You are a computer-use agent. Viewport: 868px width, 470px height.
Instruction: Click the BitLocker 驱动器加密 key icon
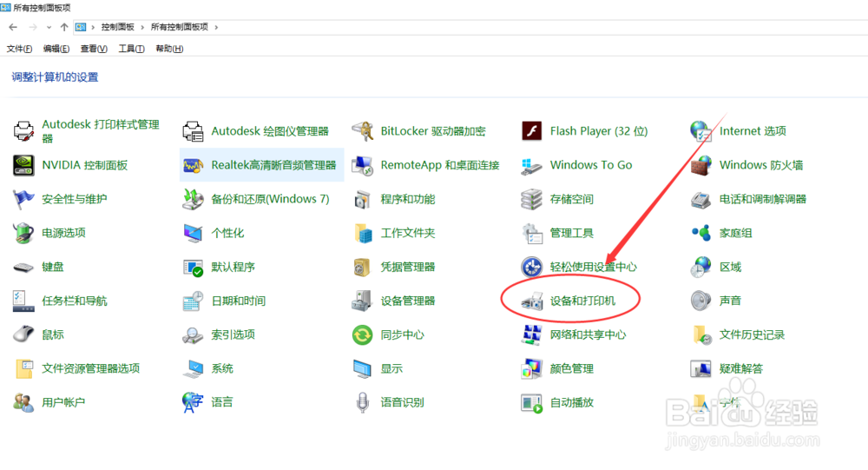coord(363,131)
